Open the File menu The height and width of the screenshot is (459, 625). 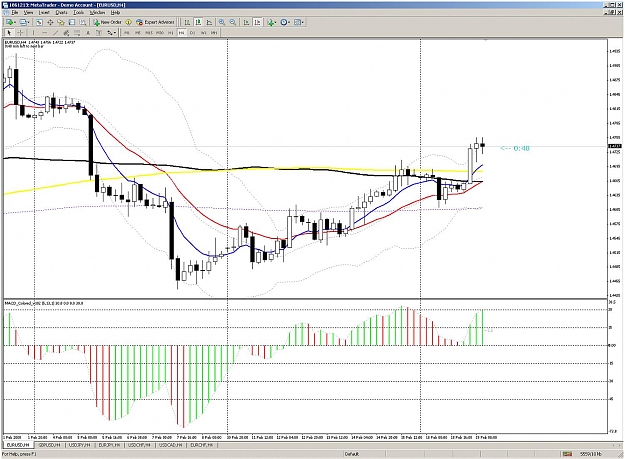point(14,13)
